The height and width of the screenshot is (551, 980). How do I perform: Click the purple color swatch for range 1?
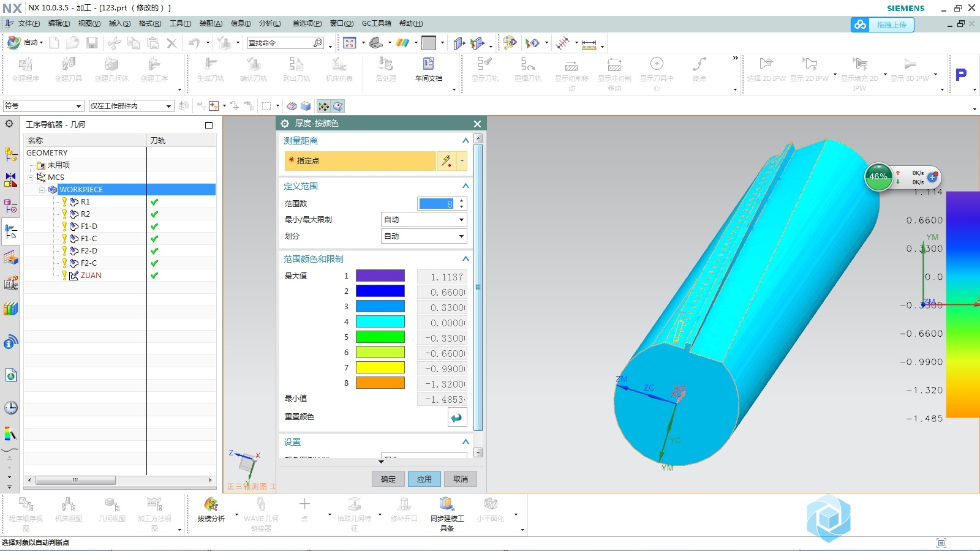(x=380, y=276)
